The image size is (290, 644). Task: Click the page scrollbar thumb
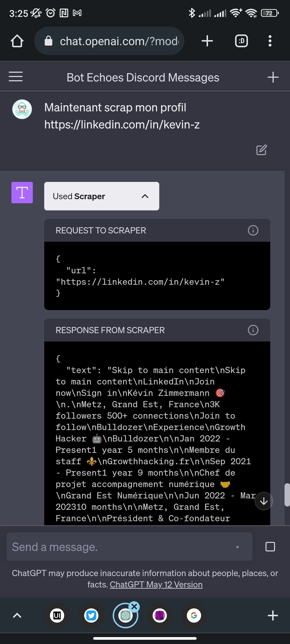(x=287, y=495)
